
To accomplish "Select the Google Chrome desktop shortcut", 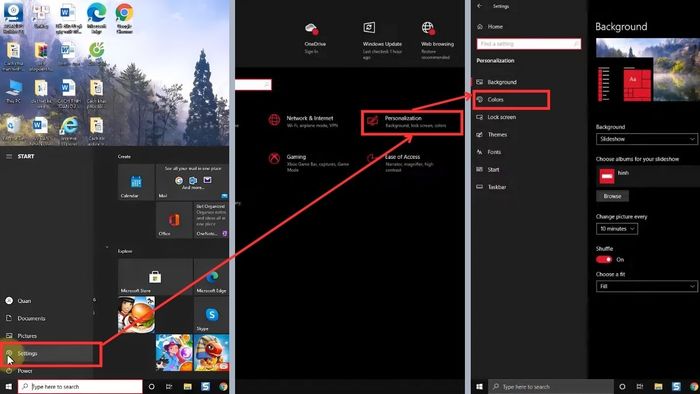I will (x=124, y=18).
